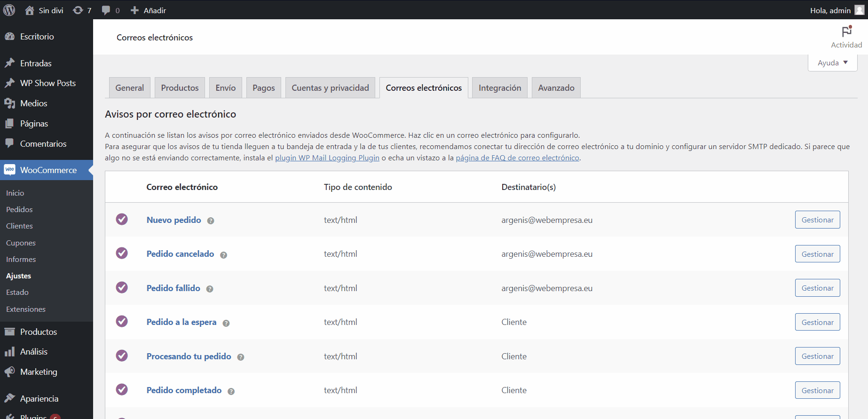Viewport: 868px width, 419px height.
Task: Open the Actividad flag icon
Action: tap(846, 32)
